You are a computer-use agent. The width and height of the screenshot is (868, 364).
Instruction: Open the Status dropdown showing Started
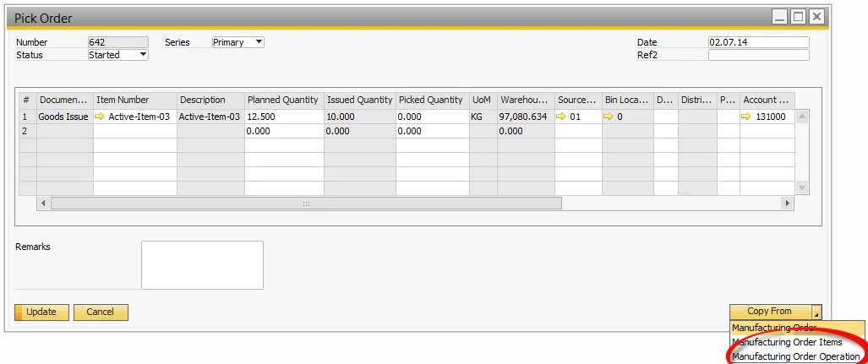[x=143, y=55]
